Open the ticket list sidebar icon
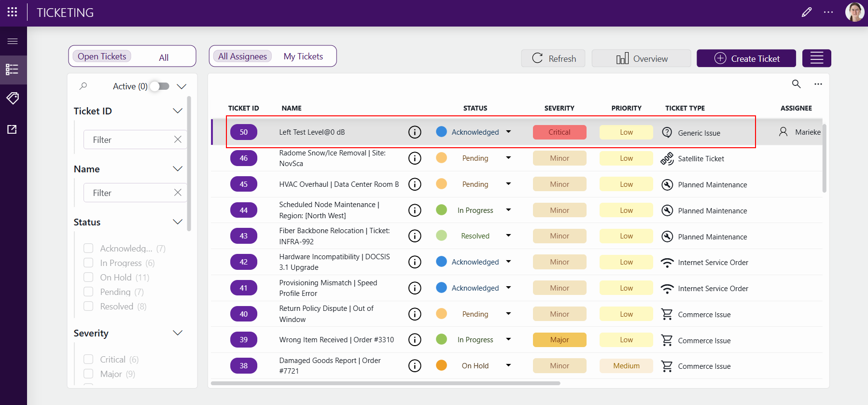The width and height of the screenshot is (868, 405). [13, 70]
